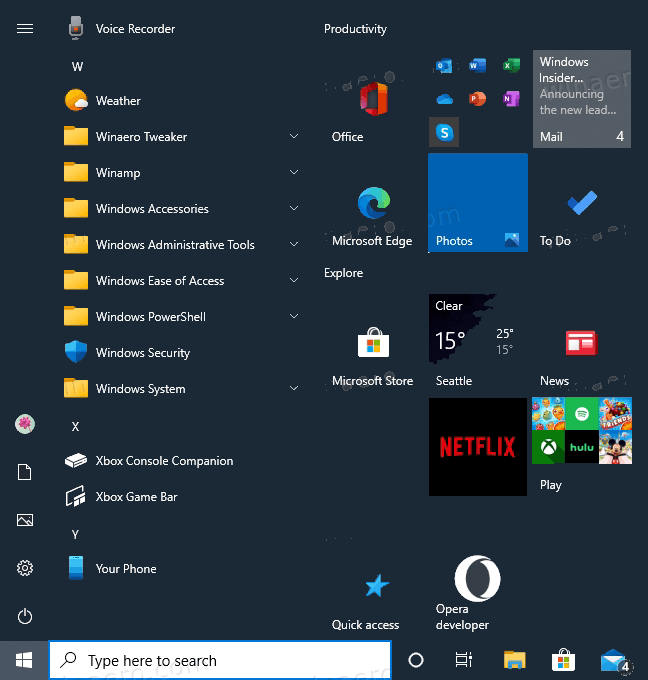Click the Start button
The image size is (648, 680).
click(x=24, y=660)
